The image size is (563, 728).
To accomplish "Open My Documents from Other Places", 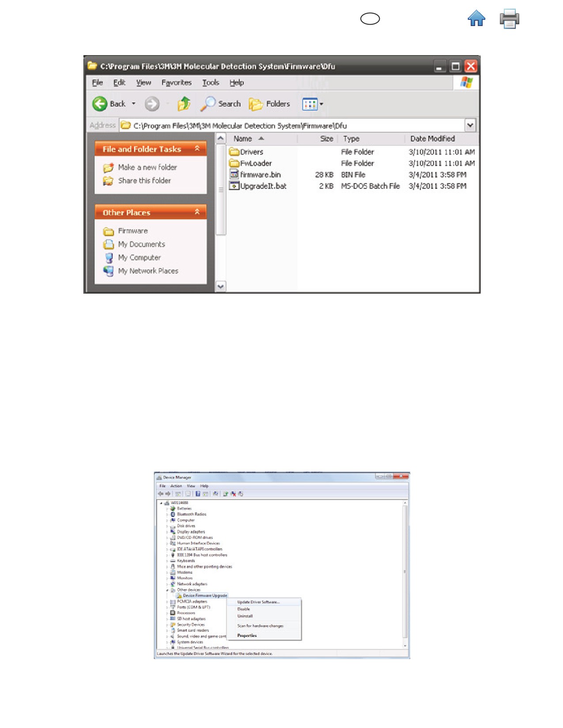I will pos(141,244).
